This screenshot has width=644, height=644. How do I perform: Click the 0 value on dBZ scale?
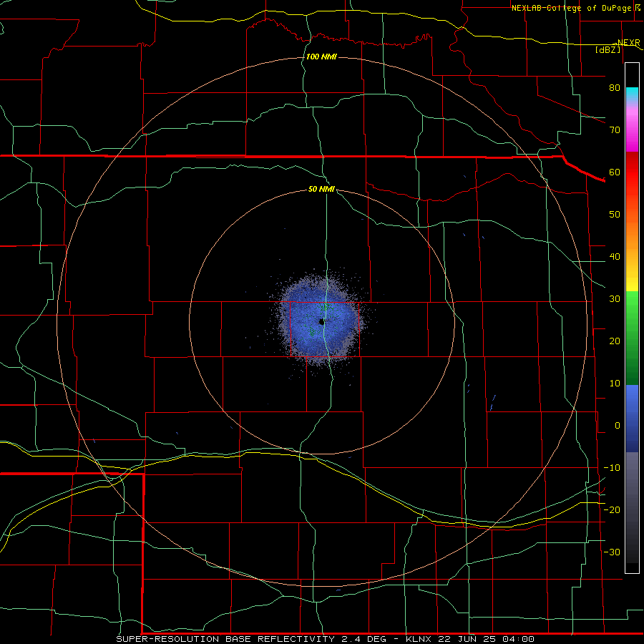618,426
